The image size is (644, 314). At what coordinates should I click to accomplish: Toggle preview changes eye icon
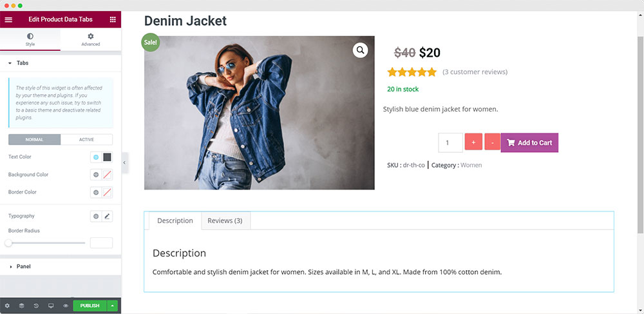pos(65,306)
